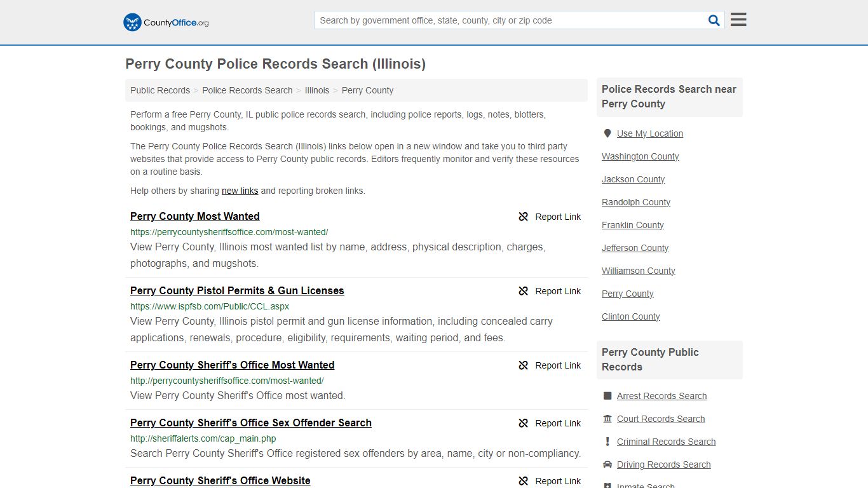Click the page heading Perry County Police Records Search
Screen dimensions: 868x488
point(276,64)
